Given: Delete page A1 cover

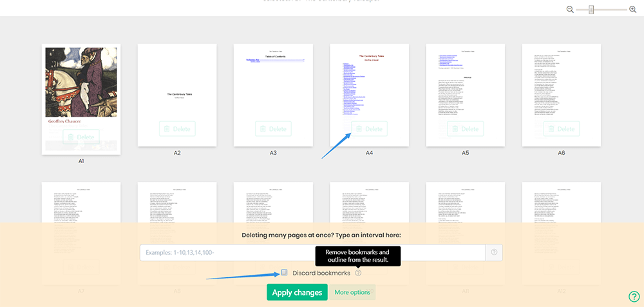Looking at the screenshot, I should pos(80,137).
